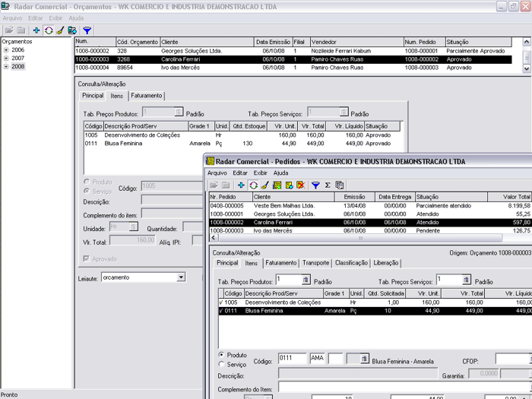
Task: Open the Exibir menu in Pedidos window
Action: pos(260,173)
